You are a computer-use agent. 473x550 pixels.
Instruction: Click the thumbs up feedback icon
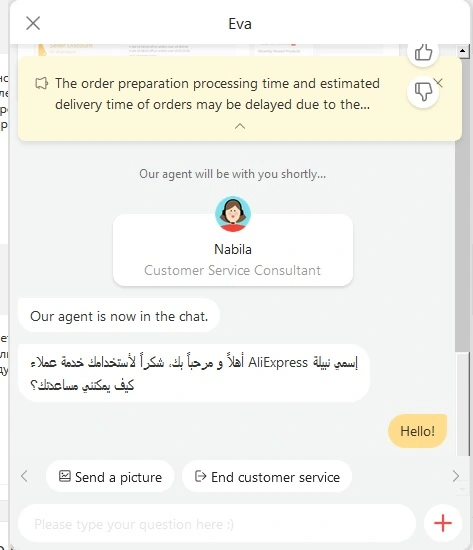pyautogui.click(x=423, y=53)
